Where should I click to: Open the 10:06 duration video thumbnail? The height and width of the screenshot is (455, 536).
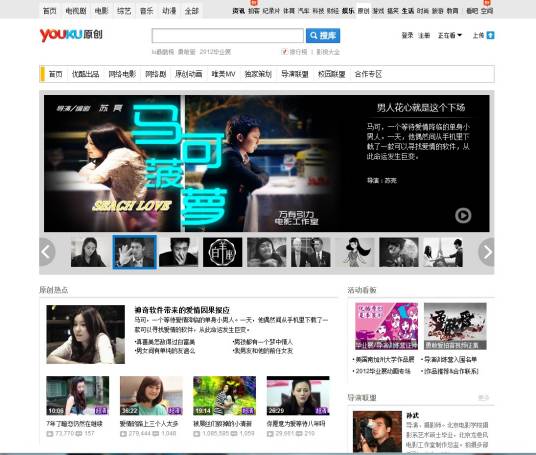78,396
